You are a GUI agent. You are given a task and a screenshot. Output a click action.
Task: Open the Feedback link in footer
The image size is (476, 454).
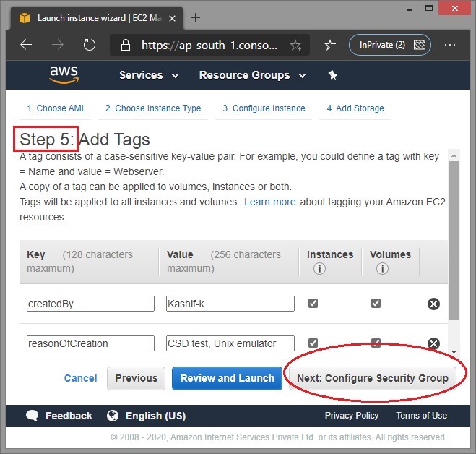(69, 416)
